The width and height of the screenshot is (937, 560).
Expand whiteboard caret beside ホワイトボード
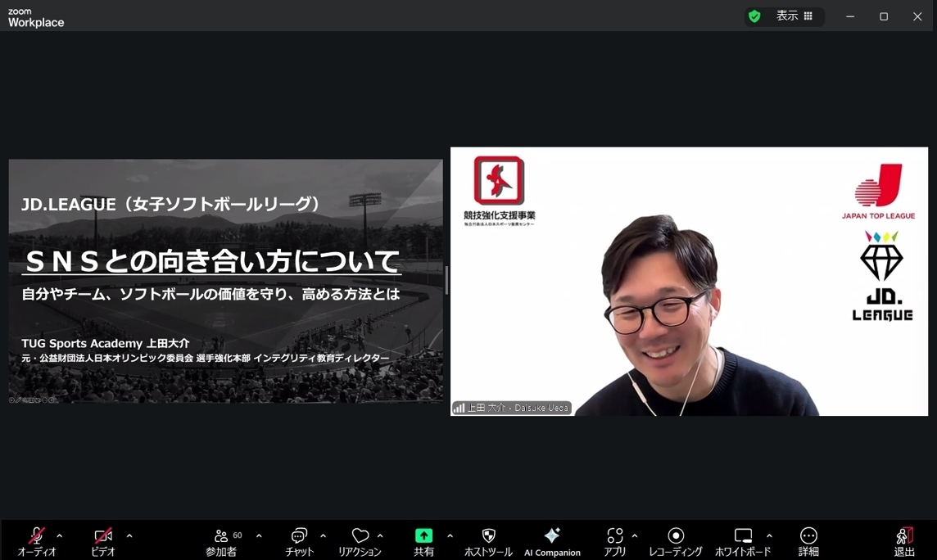(769, 536)
